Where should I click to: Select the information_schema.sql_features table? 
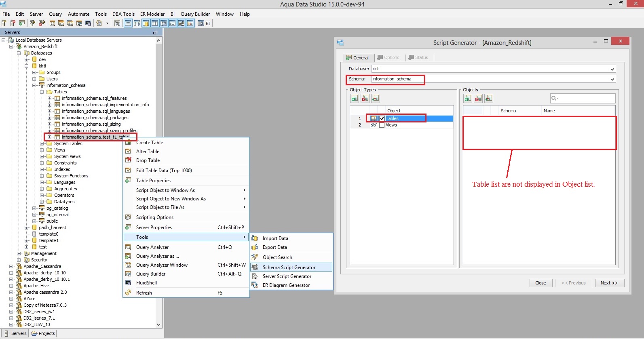pyautogui.click(x=94, y=98)
